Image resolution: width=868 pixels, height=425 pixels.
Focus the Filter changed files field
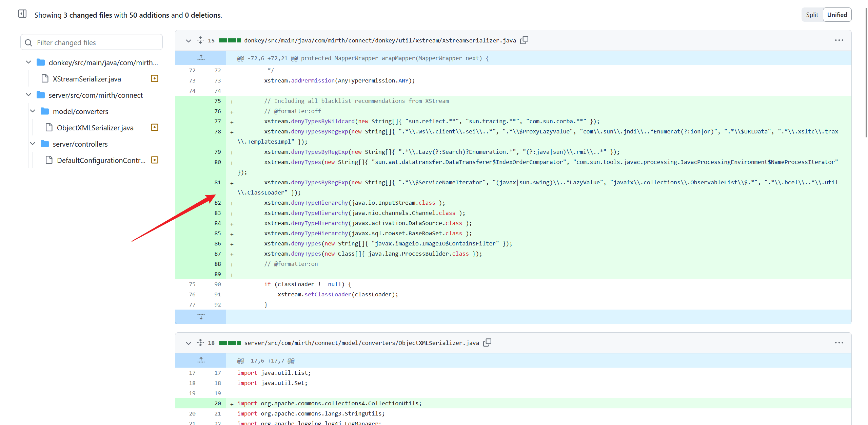(x=92, y=42)
